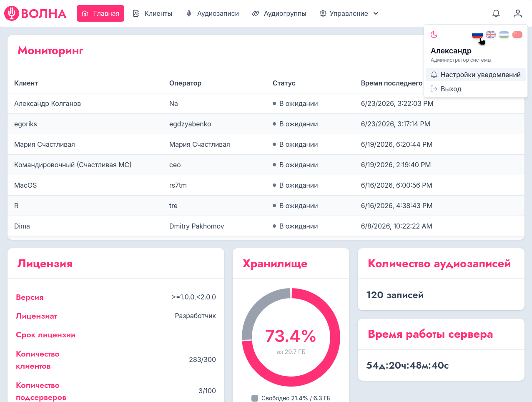Select the egoriks client cell
532x402 pixels.
(25, 124)
